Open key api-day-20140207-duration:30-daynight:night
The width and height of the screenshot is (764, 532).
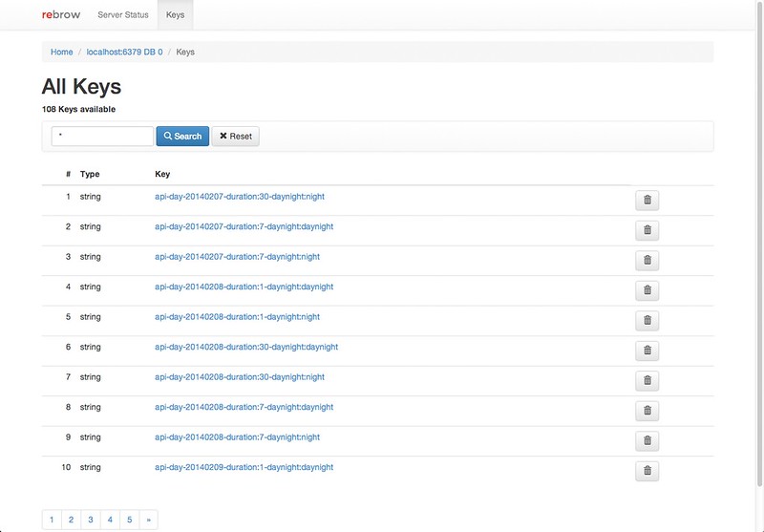click(240, 197)
